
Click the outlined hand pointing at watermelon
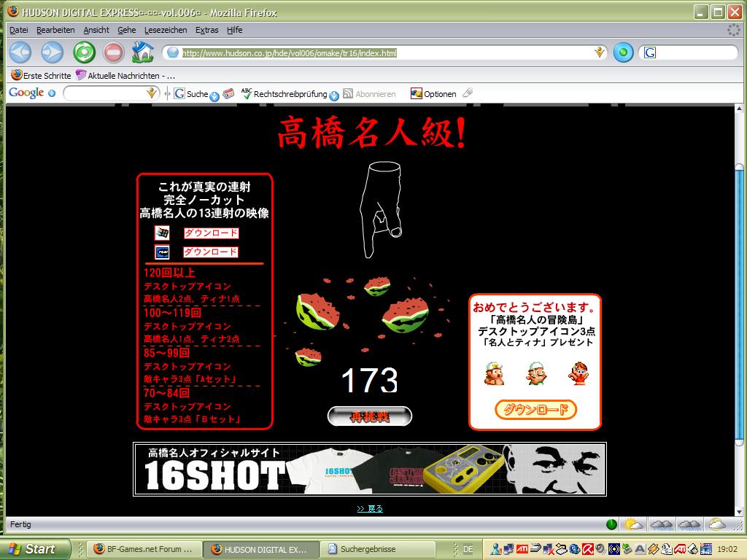(381, 209)
